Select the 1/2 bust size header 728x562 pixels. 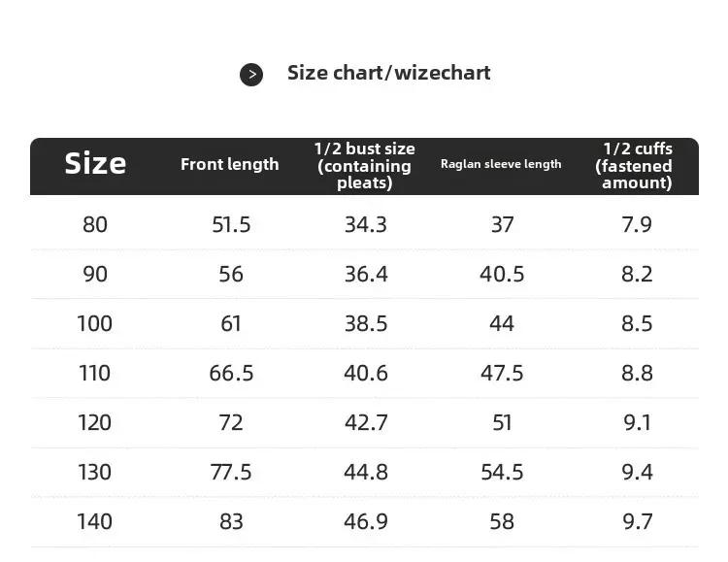tap(364, 165)
